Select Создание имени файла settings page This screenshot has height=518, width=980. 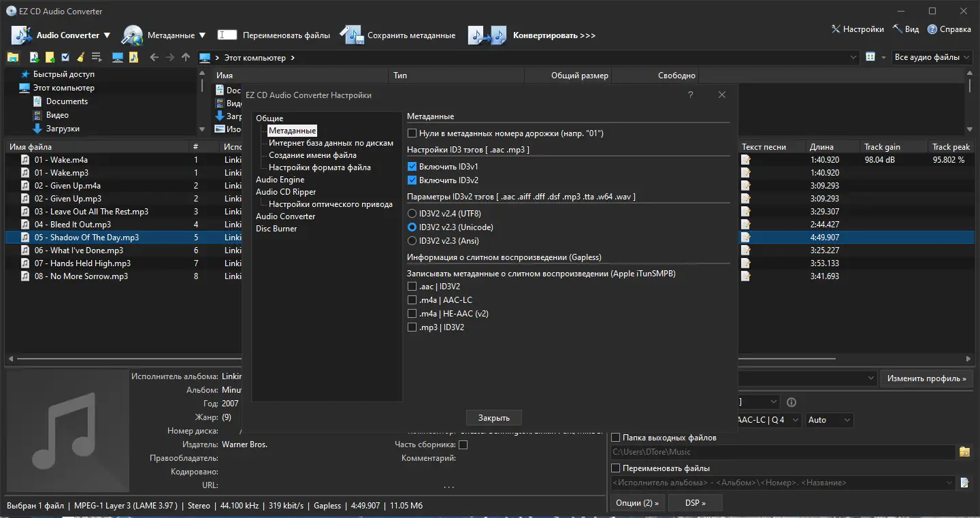point(312,155)
